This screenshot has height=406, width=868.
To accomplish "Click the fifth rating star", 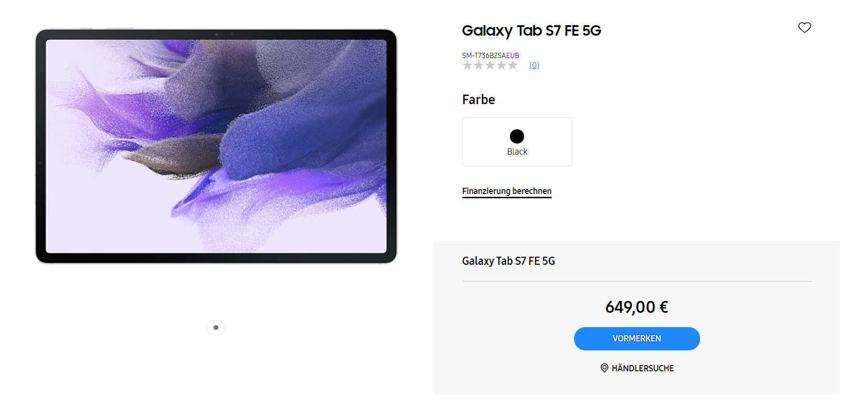I will click(513, 66).
